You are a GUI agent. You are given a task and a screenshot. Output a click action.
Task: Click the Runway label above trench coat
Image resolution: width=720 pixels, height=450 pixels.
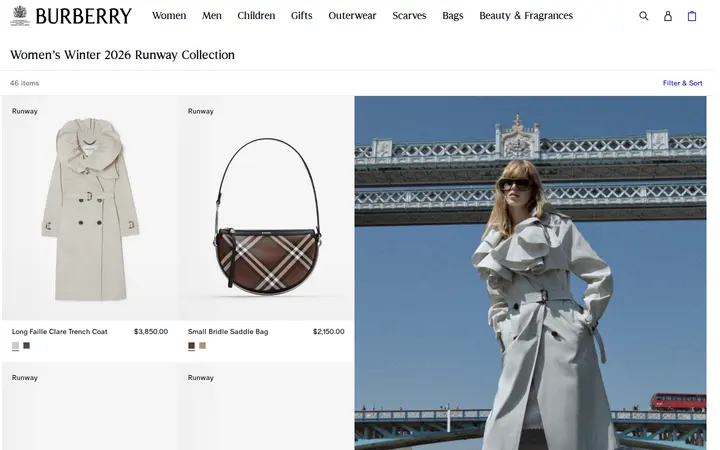[x=25, y=111]
